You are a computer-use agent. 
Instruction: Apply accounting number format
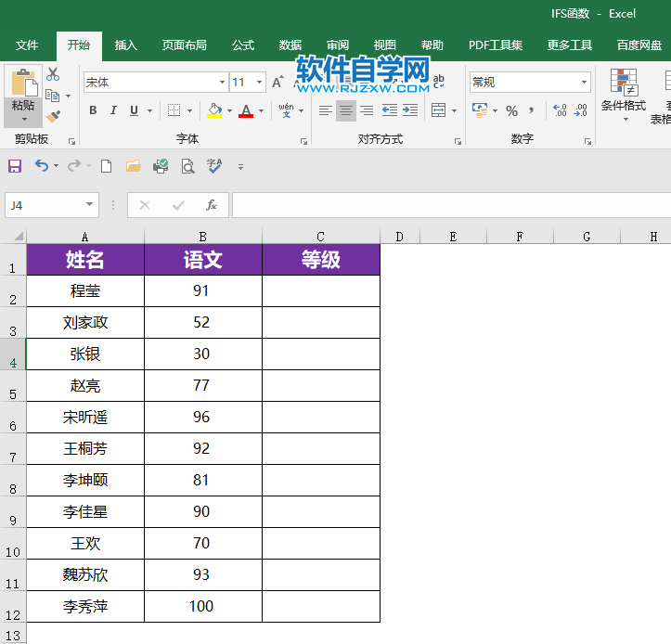(x=480, y=110)
